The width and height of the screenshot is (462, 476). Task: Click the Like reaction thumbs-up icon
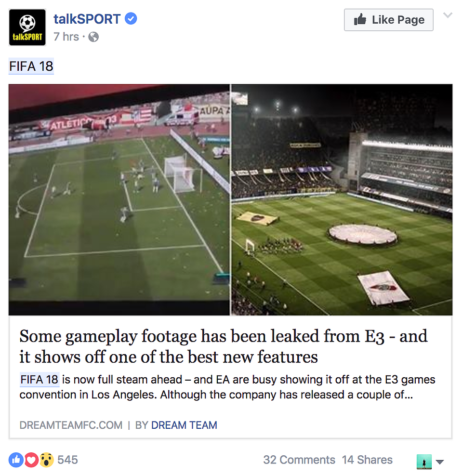pyautogui.click(x=16, y=460)
